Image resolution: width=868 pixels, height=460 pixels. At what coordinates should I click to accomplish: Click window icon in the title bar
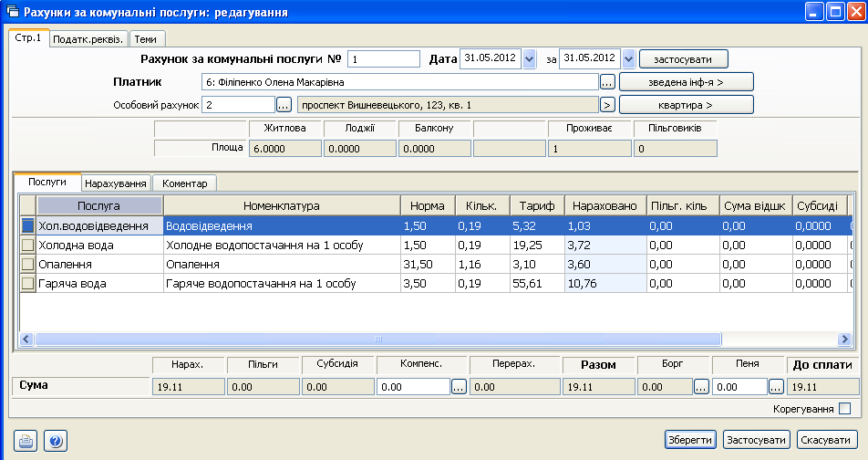12,11
